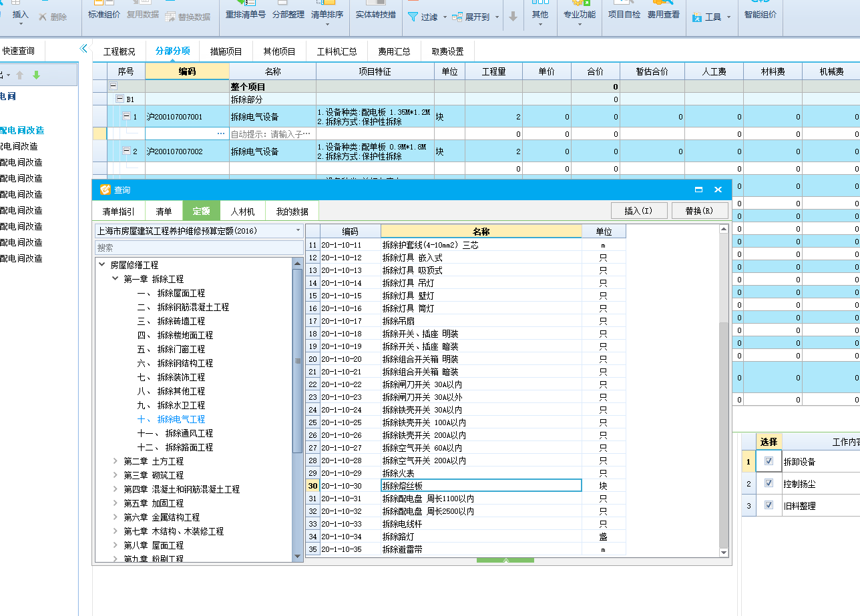Uncheck the 拆卸设备 checkbox
Image resolution: width=860 pixels, height=616 pixels.
(769, 461)
